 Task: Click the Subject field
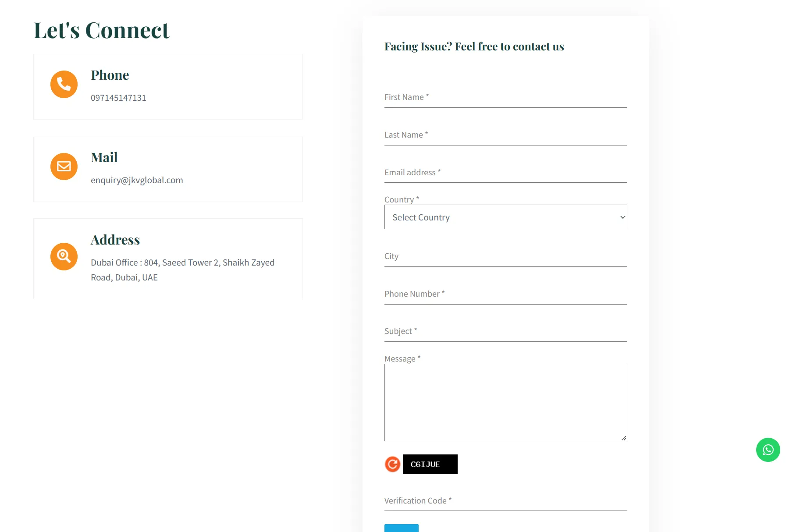505,331
